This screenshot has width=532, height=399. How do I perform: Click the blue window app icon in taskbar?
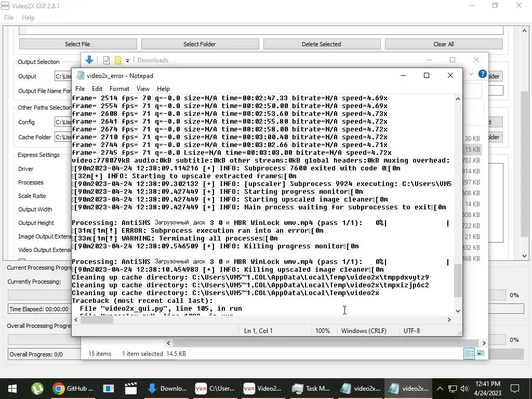[x=108, y=389]
